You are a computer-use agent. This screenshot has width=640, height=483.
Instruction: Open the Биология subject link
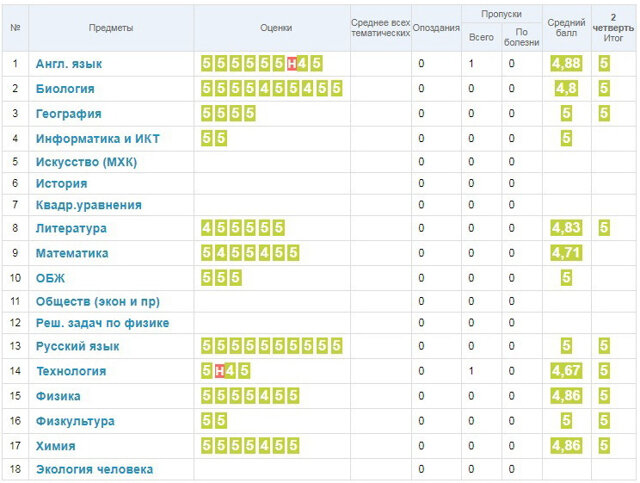(x=65, y=89)
